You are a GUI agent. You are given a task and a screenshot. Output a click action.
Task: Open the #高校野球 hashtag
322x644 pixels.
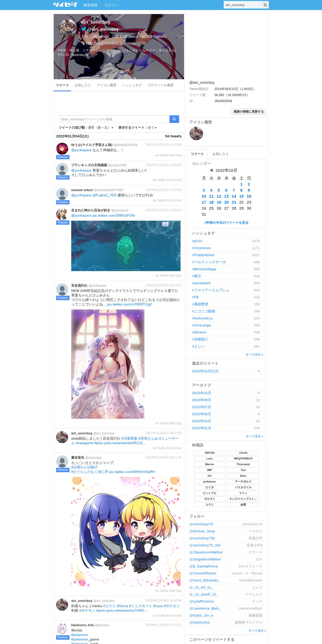tap(200, 304)
